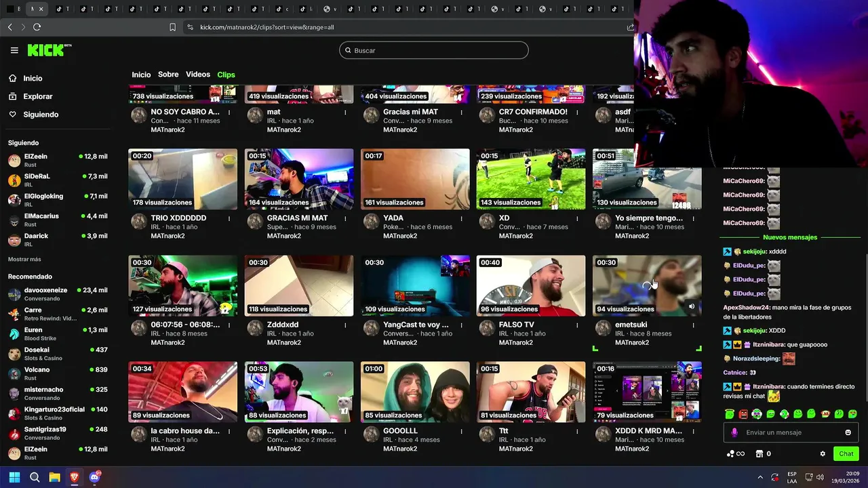Image resolution: width=868 pixels, height=488 pixels.
Task: Open the Brave browser taskbar icon
Action: click(x=75, y=477)
